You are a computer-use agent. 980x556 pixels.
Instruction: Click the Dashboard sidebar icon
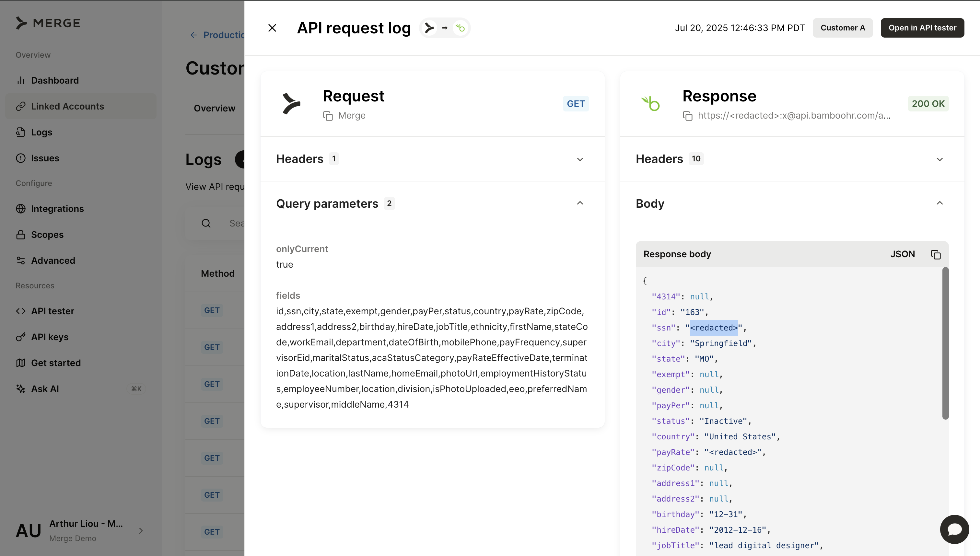pyautogui.click(x=21, y=81)
